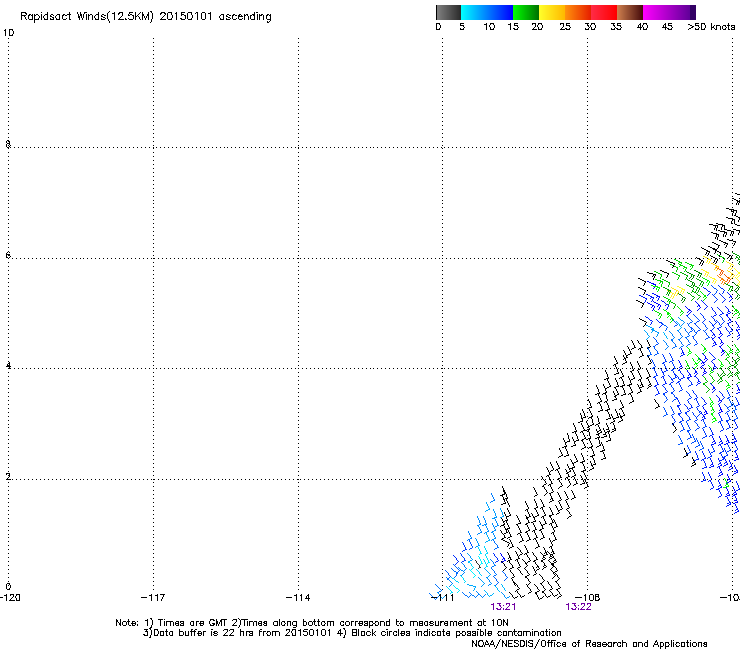Click the gray 0-5 knots color band
The image size is (740, 650).
(x=448, y=12)
